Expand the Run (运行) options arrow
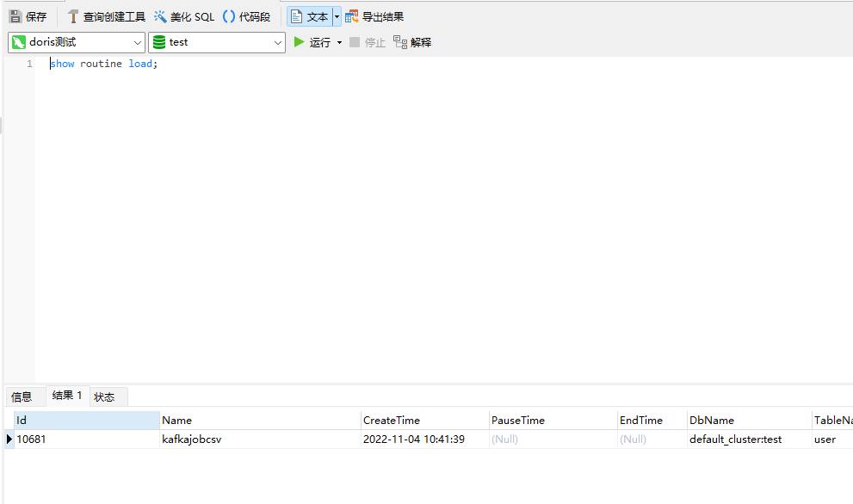This screenshot has width=853, height=504. coord(339,42)
